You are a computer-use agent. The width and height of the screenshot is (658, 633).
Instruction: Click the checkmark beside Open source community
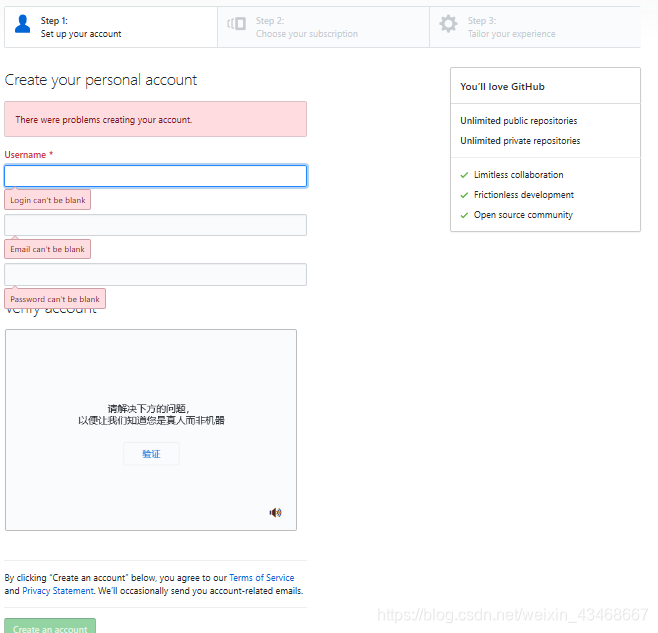tap(464, 215)
